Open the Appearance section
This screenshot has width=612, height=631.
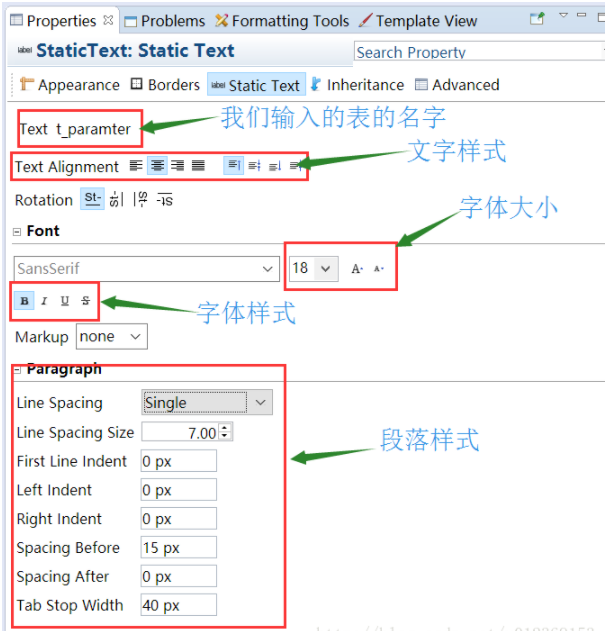pyautogui.click(x=70, y=85)
